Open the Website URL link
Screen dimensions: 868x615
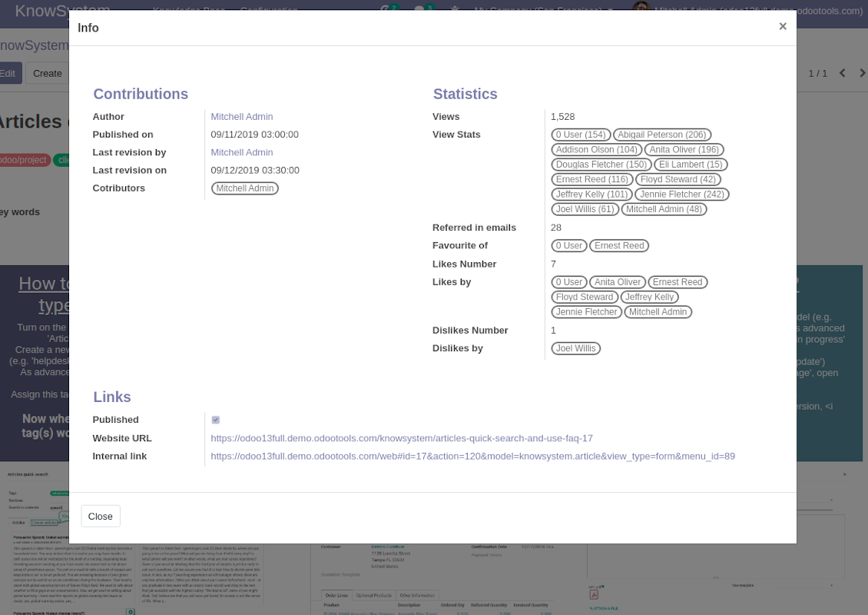[401, 438]
